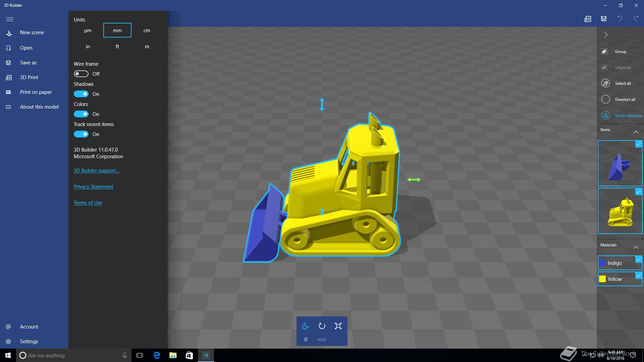The image size is (644, 362).
Task: Select the Move tool icon
Action: [306, 326]
